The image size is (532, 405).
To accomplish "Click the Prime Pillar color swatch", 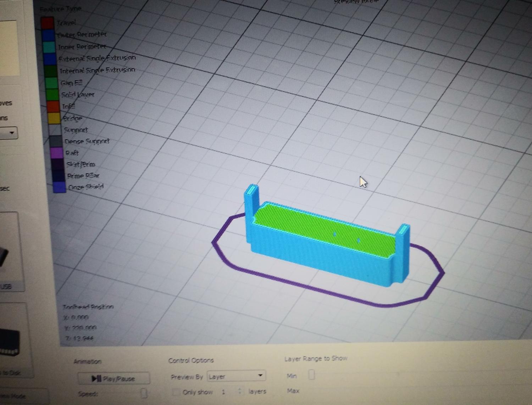I will pyautogui.click(x=59, y=176).
